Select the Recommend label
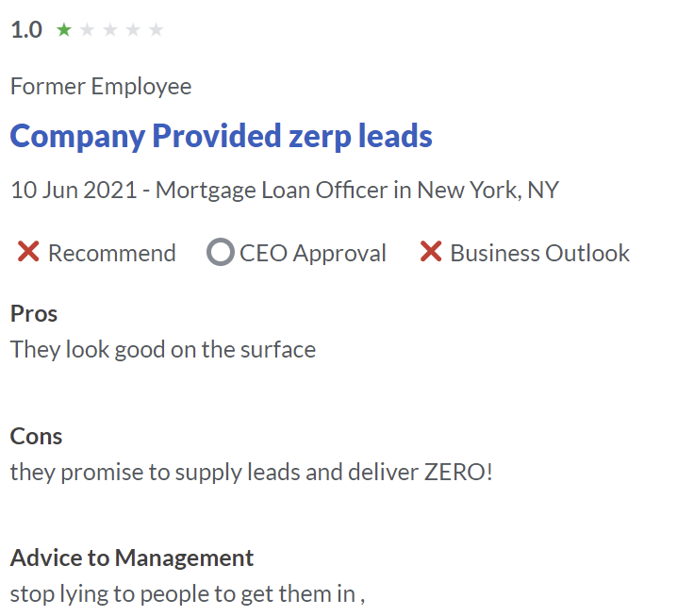This screenshot has height=616, width=677. (x=112, y=253)
